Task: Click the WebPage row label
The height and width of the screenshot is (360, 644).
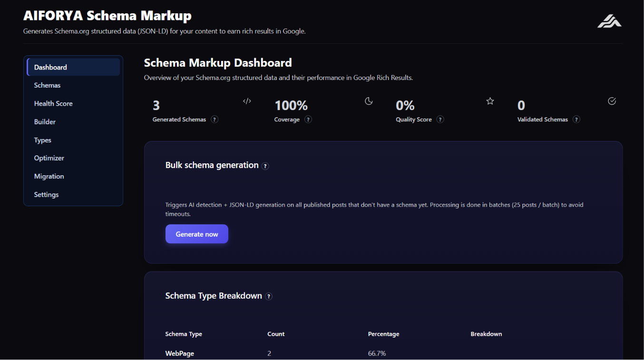Action: (180, 353)
